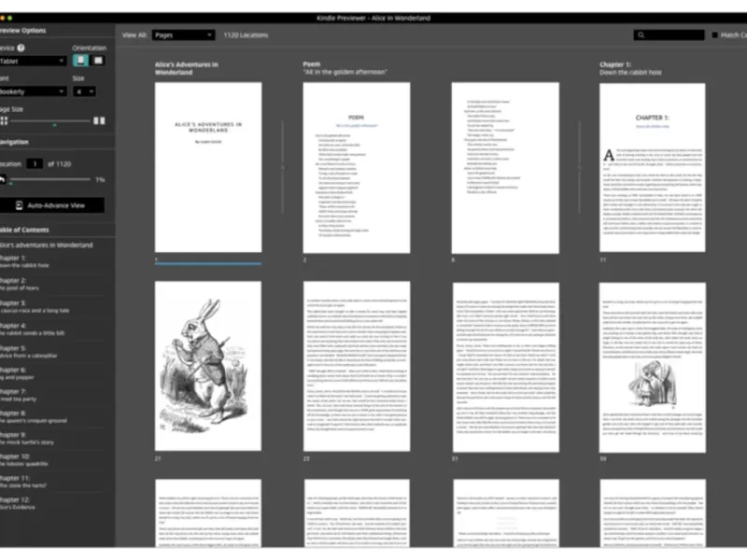
Task: Select the White Rabbit illustration page thumbnail
Action: pos(208,366)
